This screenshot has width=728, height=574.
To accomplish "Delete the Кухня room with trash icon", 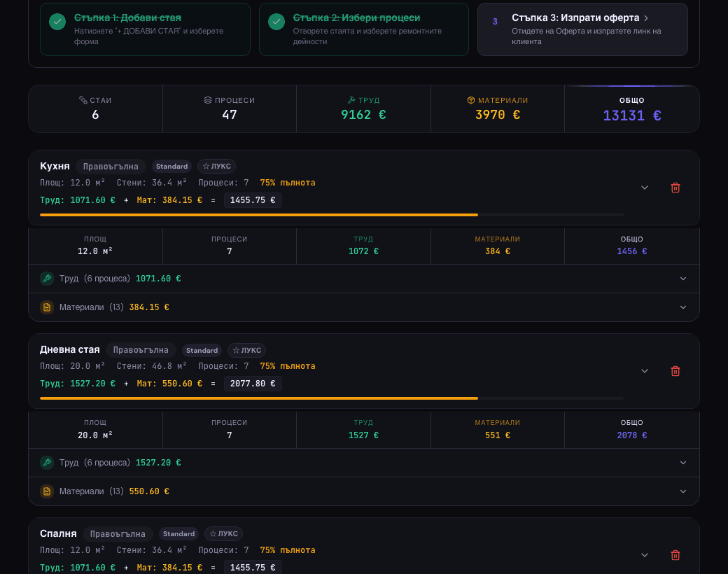I will (675, 188).
